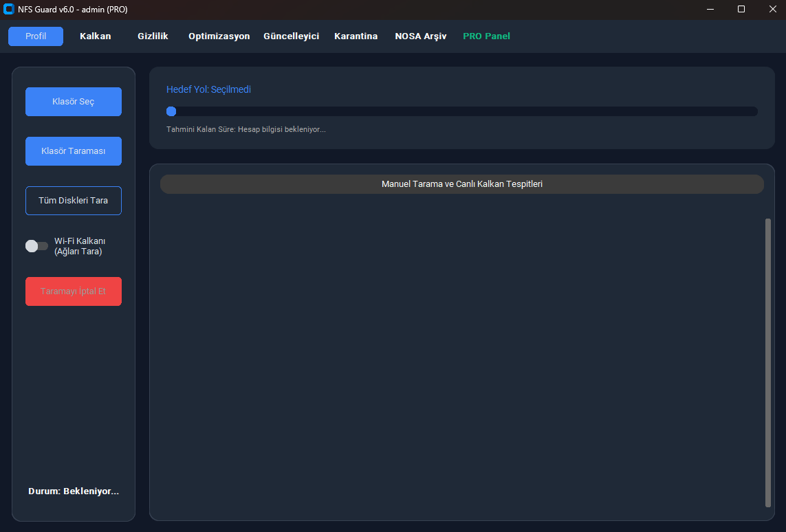Click the scan progress bar
786x532 pixels.
(461, 111)
